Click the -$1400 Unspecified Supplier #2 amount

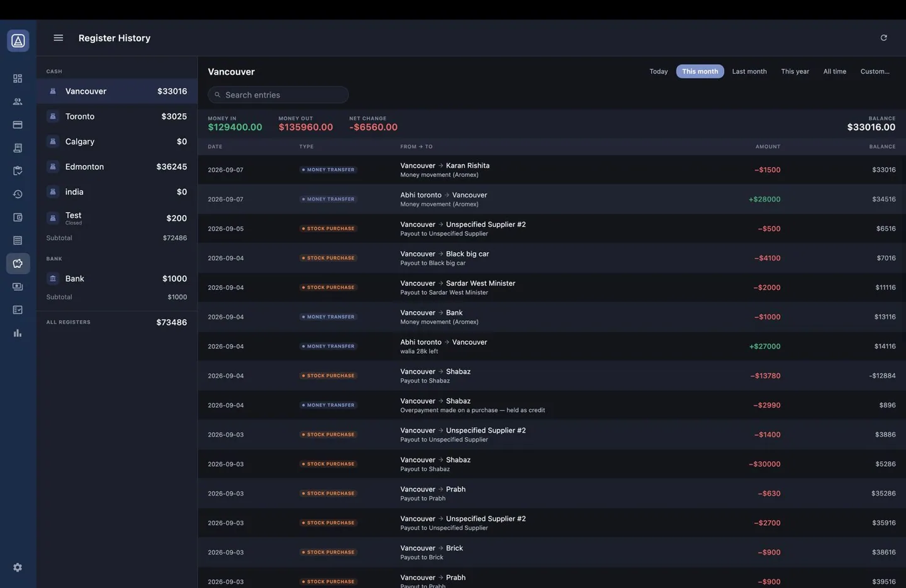(767, 435)
